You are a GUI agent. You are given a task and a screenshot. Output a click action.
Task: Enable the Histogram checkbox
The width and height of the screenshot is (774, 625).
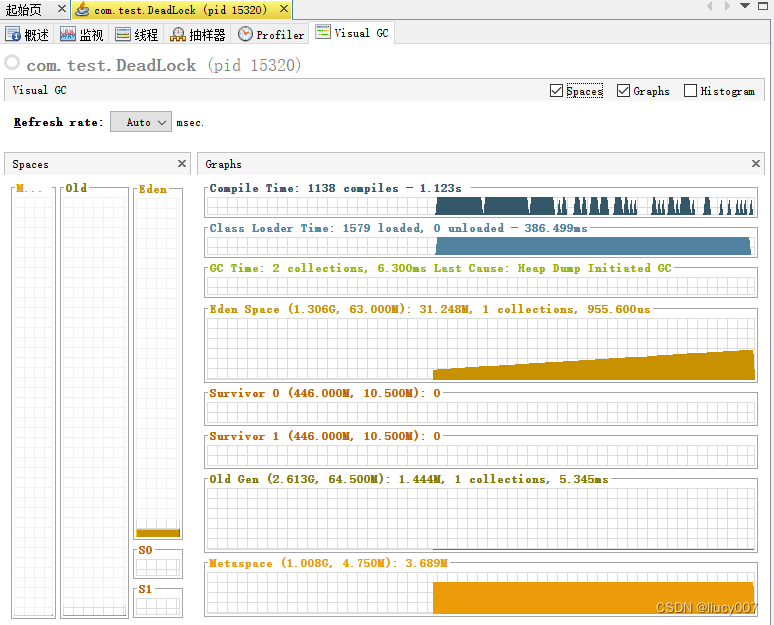click(x=691, y=90)
